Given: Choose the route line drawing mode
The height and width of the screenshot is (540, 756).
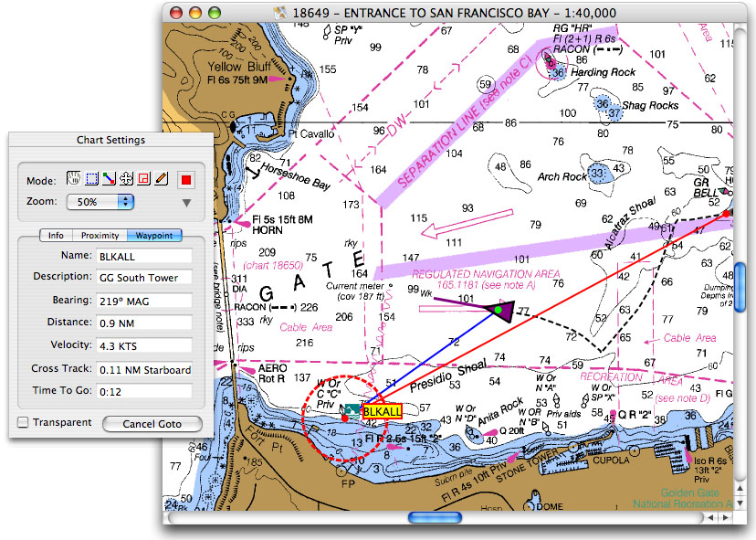Looking at the screenshot, I should (x=110, y=179).
